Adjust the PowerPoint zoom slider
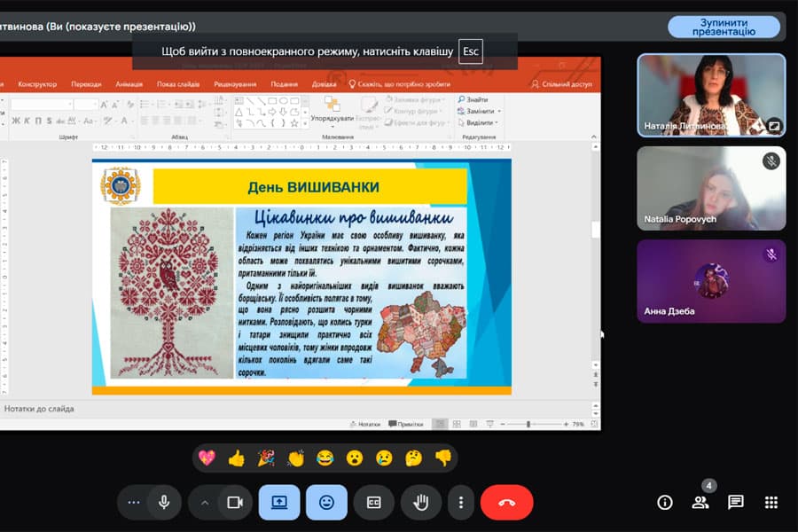The image size is (798, 532). pyautogui.click(x=529, y=425)
